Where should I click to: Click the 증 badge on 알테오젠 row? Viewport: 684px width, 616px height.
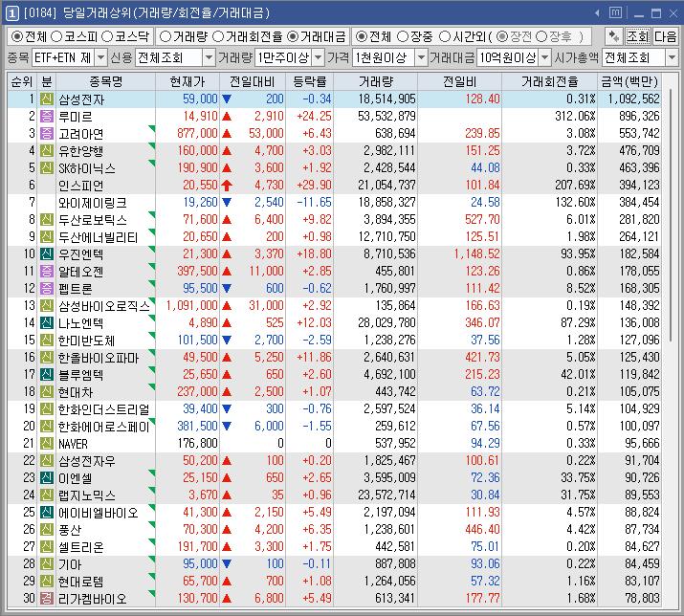pyautogui.click(x=46, y=271)
